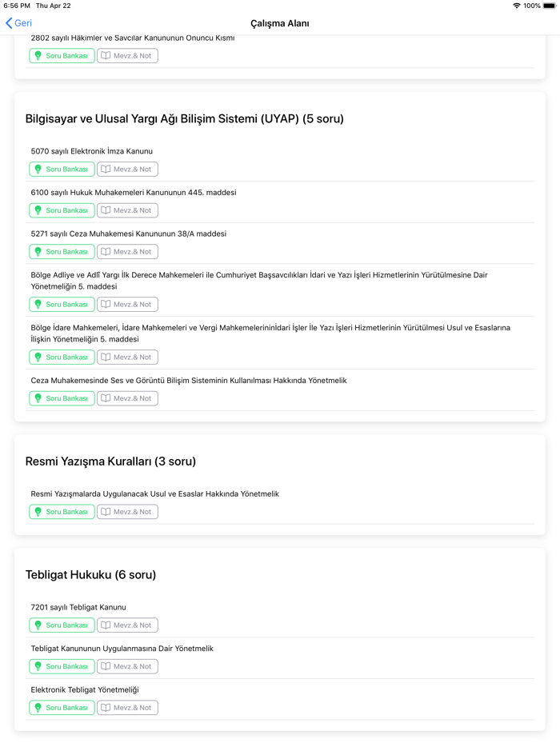560x747 pixels.
Task: Open Mevz.& Not for 6100 sayılı Hukuk Muhakemeleri
Action: 127,210
